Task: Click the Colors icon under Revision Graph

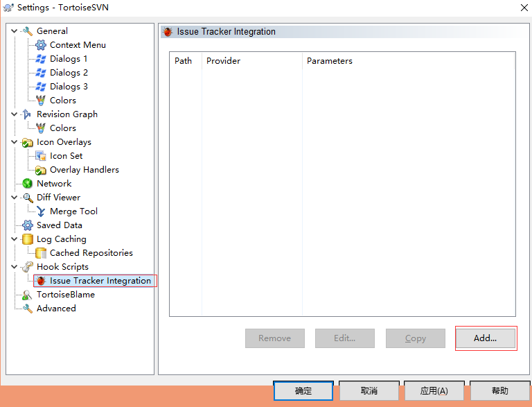Action: pyautogui.click(x=41, y=128)
